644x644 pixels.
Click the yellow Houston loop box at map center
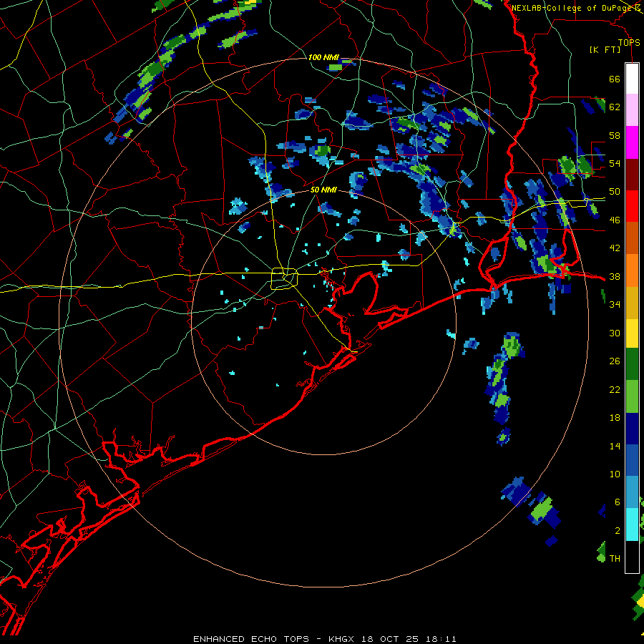[x=284, y=278]
